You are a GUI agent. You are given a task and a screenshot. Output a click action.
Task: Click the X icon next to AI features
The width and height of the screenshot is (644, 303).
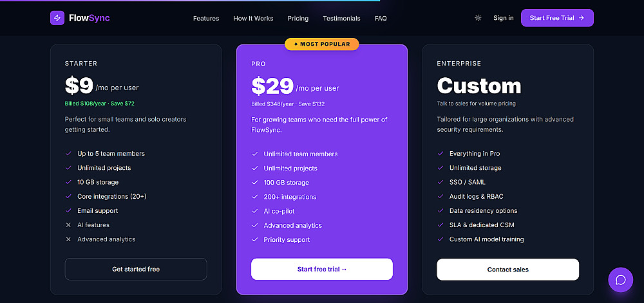(68, 225)
